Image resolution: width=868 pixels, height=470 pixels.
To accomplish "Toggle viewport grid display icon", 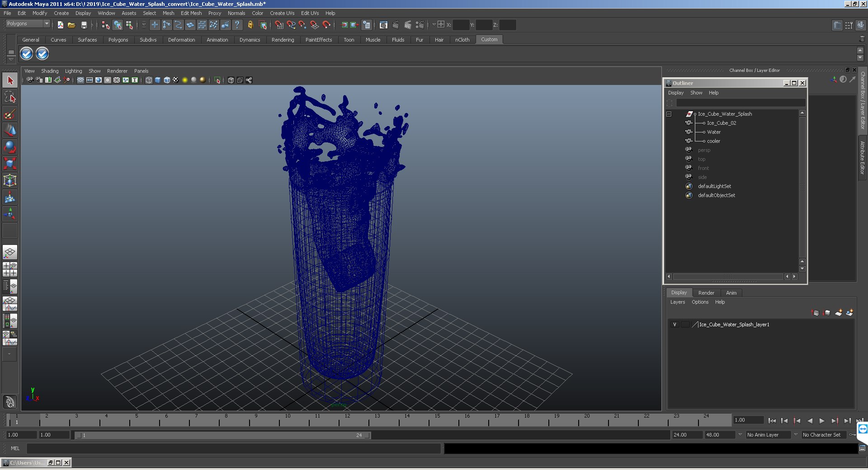I will [x=80, y=80].
